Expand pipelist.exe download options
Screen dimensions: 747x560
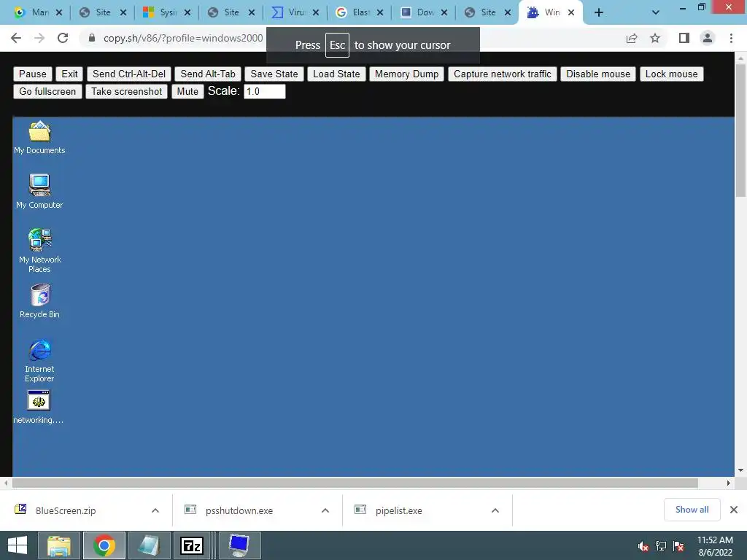495,510
